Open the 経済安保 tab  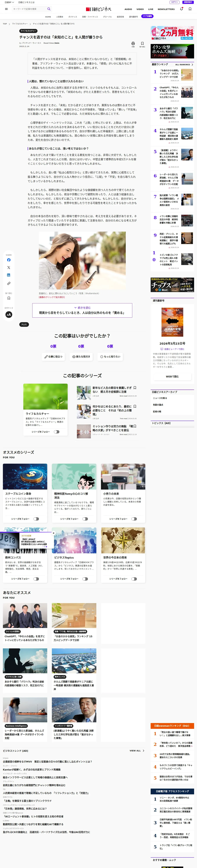pos(120,16)
